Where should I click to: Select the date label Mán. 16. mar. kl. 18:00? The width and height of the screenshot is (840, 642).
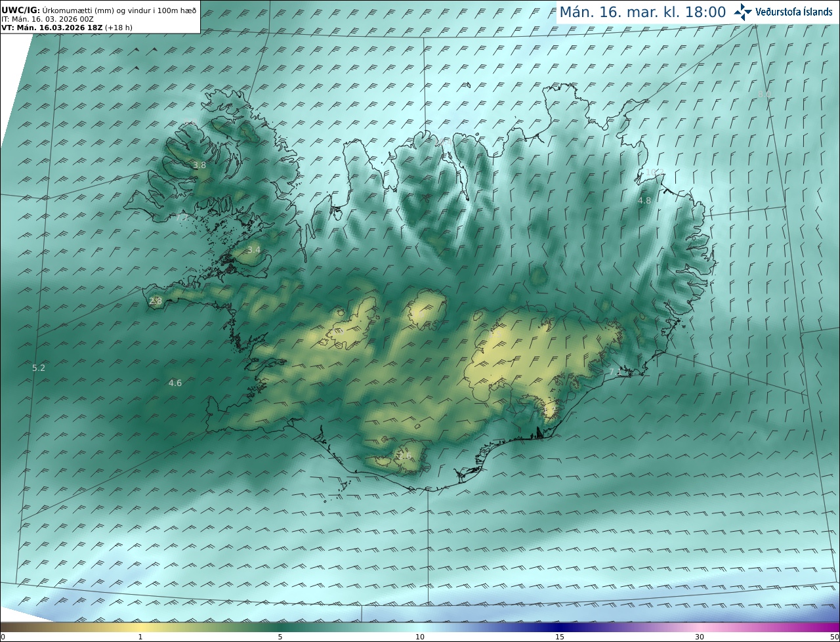[x=642, y=12]
